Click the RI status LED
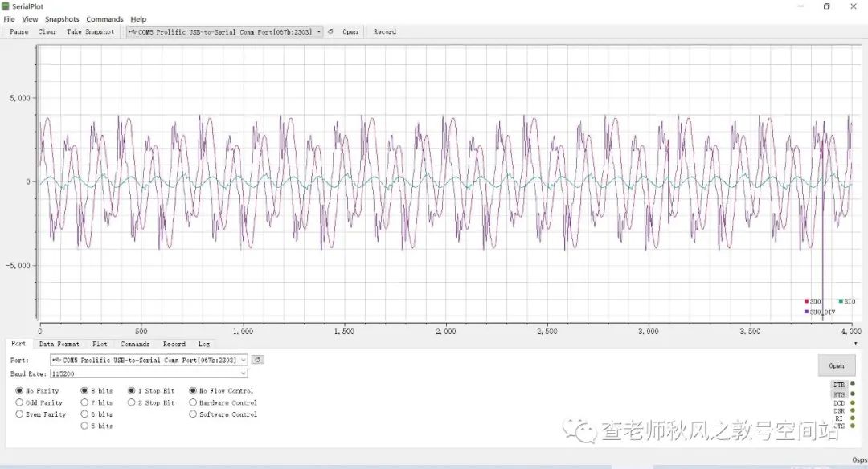Viewport: 868px width, 469px height. point(853,418)
